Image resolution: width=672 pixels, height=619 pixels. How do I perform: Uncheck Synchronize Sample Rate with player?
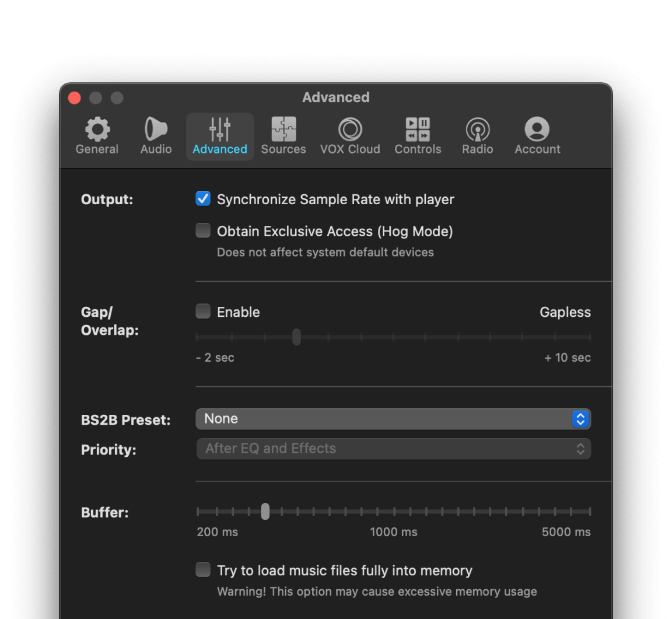point(203,198)
